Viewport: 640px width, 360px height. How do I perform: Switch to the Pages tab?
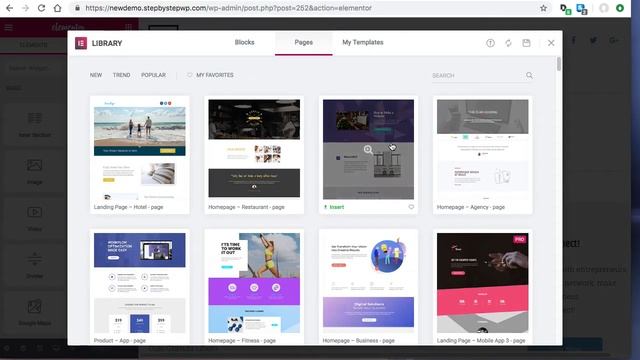(304, 42)
